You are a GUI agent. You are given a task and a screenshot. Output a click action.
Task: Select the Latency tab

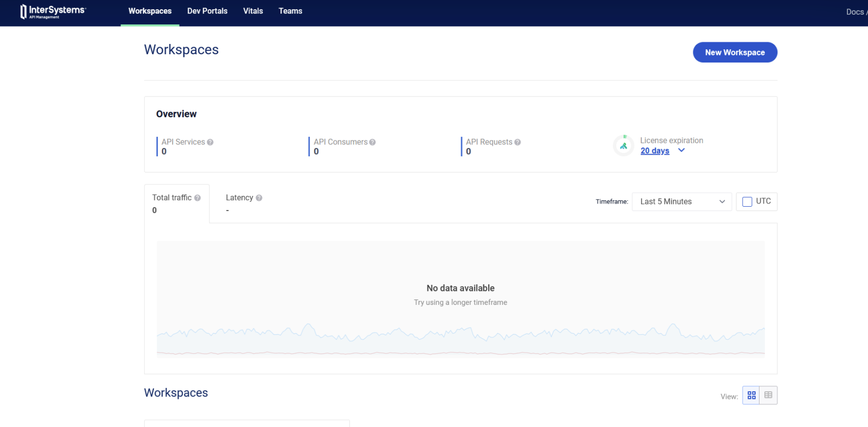coord(239,203)
